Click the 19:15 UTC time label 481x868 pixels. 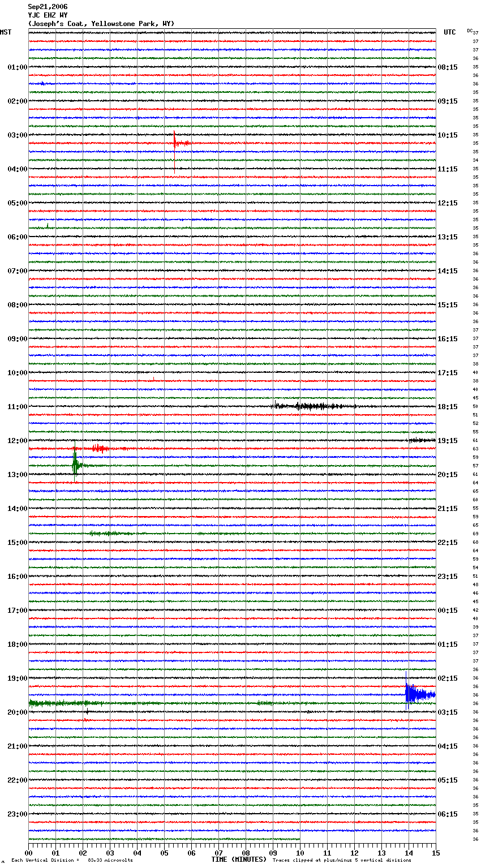pyautogui.click(x=448, y=441)
